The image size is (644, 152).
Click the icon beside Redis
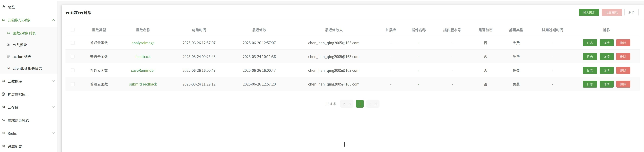pyautogui.click(x=3, y=133)
